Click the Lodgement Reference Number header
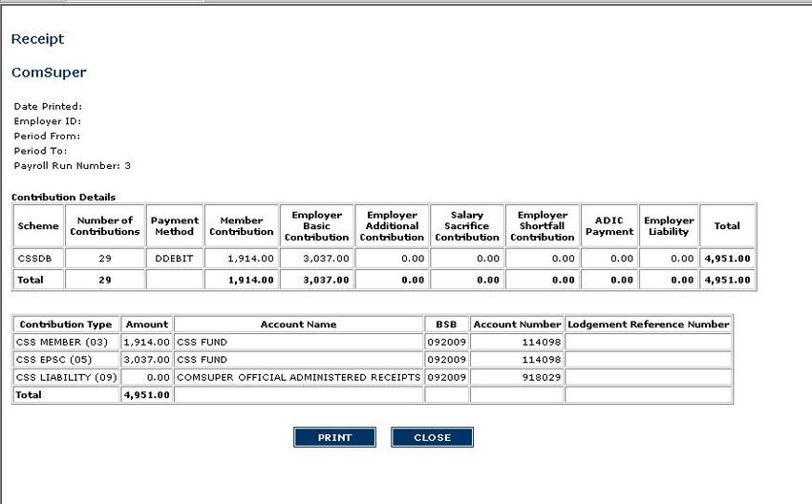812x504 pixels. coord(649,324)
